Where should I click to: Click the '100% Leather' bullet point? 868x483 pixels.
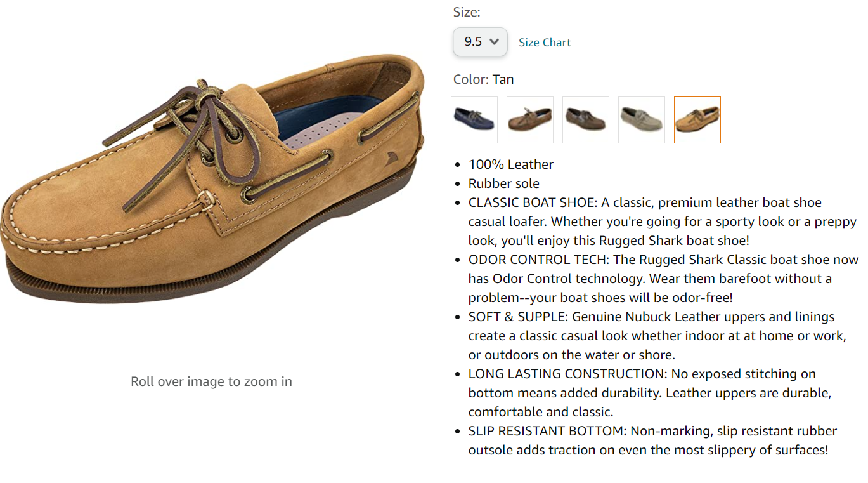tap(511, 164)
